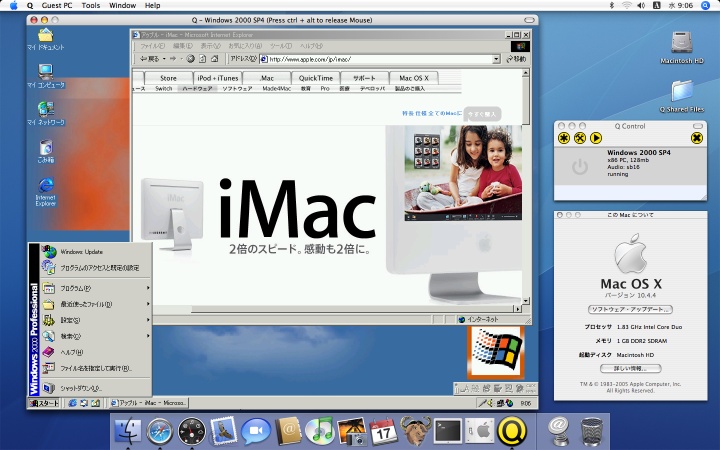The width and height of the screenshot is (720, 450).
Task: Click the yellow Q emulator Dock icon
Action: (x=512, y=431)
